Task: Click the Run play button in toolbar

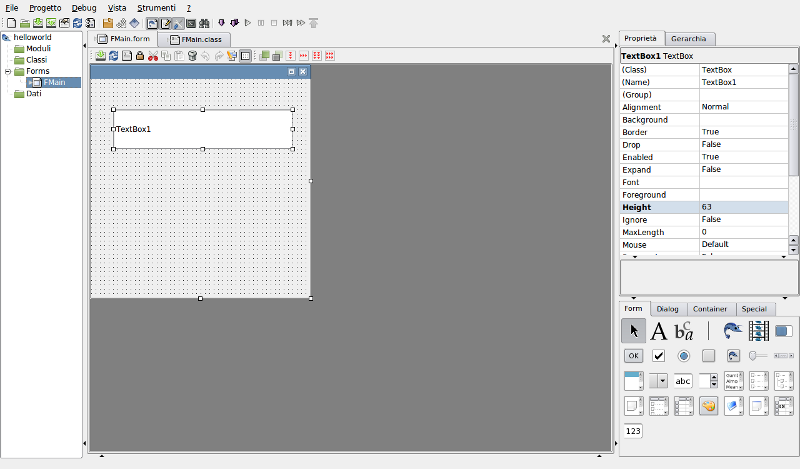Action: click(x=247, y=22)
